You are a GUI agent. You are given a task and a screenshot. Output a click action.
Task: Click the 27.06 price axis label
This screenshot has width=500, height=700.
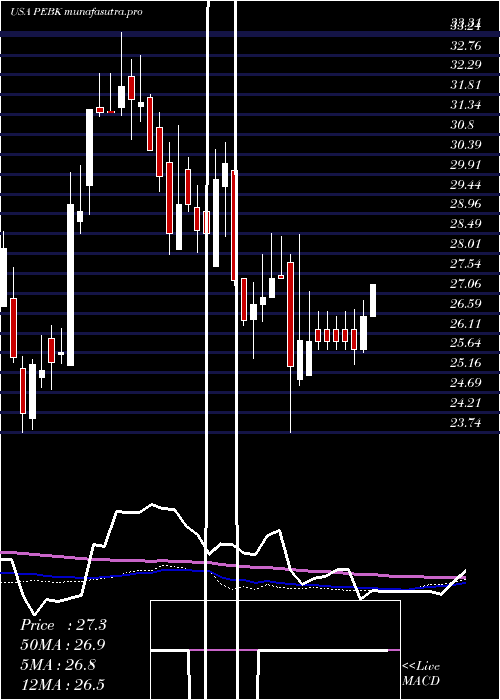[x=466, y=283]
